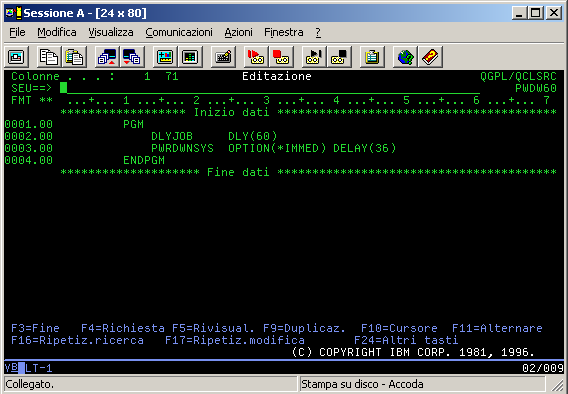Click into the SEU==> command input line

click(x=270, y=88)
